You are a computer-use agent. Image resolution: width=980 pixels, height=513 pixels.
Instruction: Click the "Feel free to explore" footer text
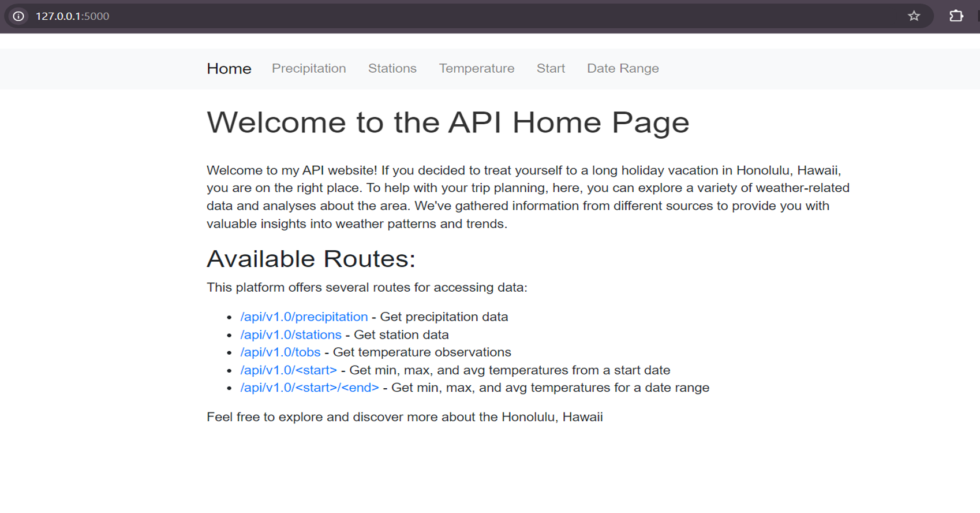[x=405, y=417]
